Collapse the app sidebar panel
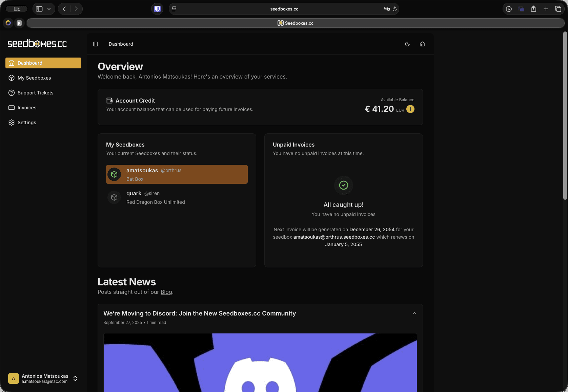 96,44
